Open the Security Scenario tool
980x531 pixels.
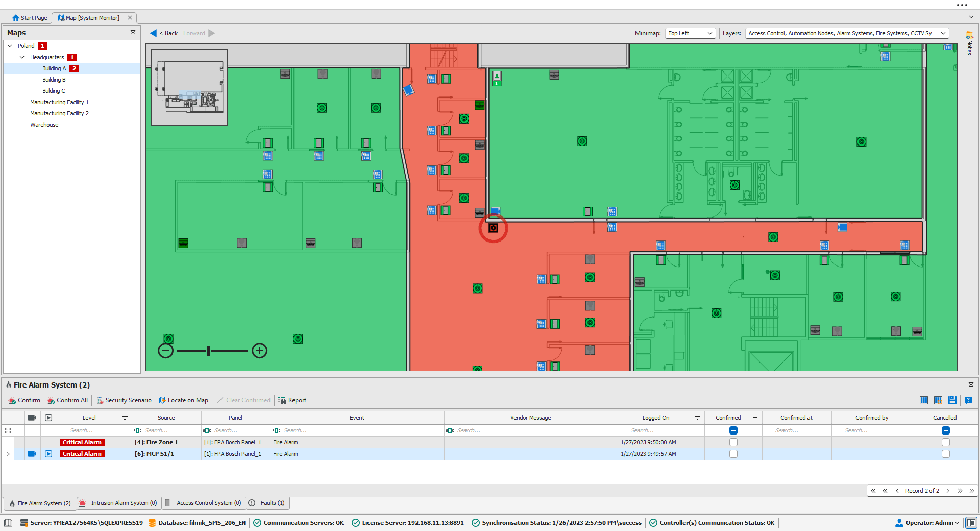pyautogui.click(x=124, y=400)
